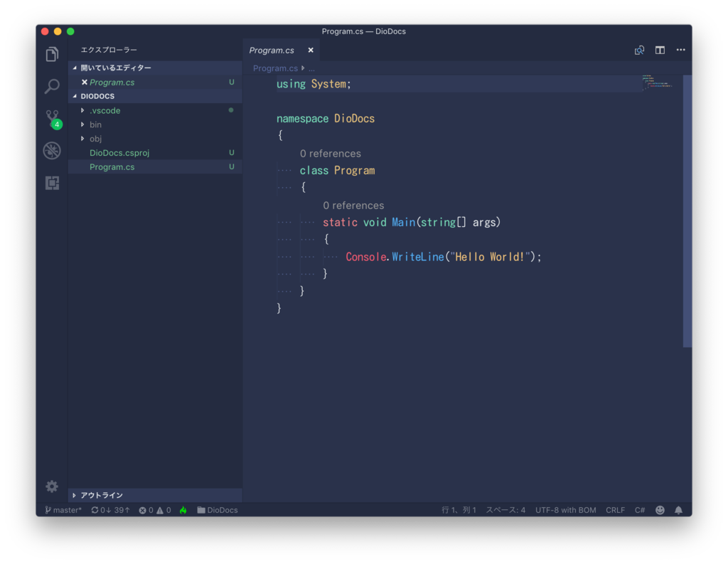Collapse the DIODOCS folder section
Screen dimensions: 728x564
[155, 96]
